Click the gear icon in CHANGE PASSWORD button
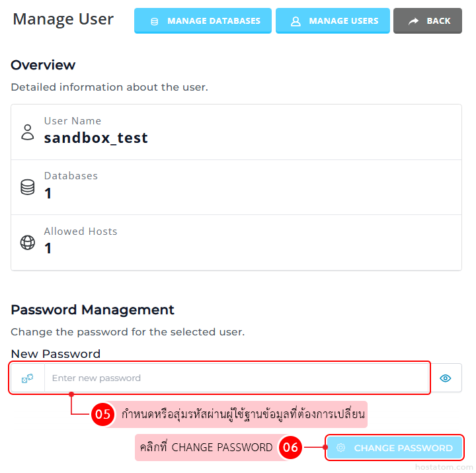The height and width of the screenshot is (473, 476). point(341,448)
